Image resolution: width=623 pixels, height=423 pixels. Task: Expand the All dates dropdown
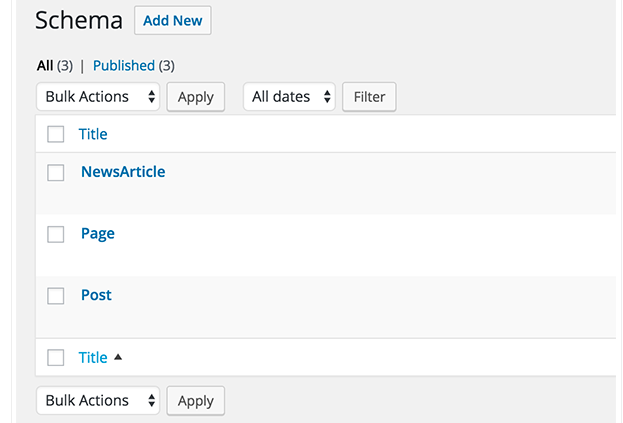(x=290, y=97)
